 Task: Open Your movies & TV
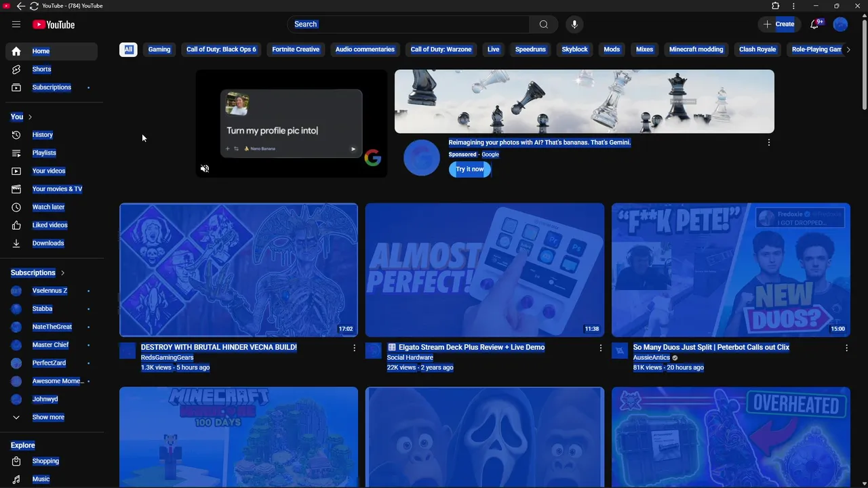pyautogui.click(x=52, y=189)
